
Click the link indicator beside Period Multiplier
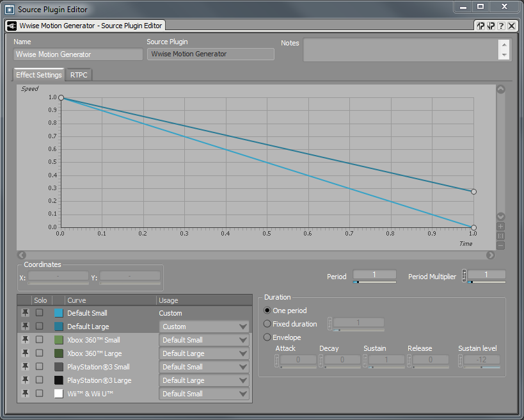464,276
